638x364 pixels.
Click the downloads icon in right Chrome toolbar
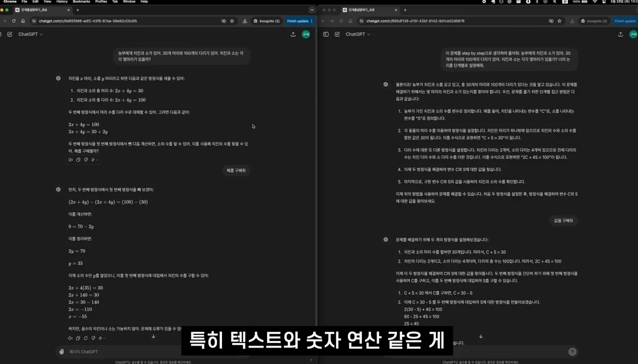click(x=572, y=21)
